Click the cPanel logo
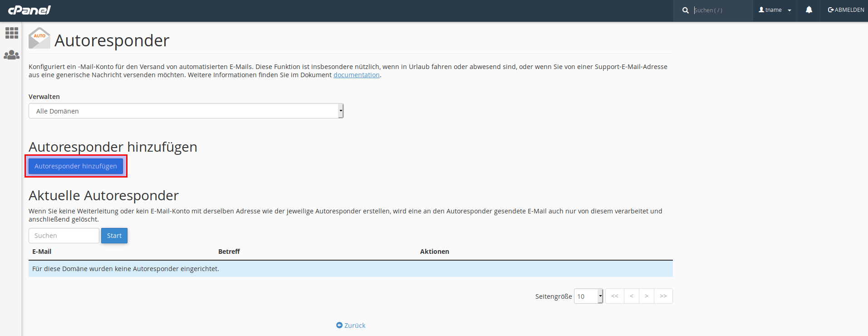This screenshot has width=868, height=336. click(29, 10)
